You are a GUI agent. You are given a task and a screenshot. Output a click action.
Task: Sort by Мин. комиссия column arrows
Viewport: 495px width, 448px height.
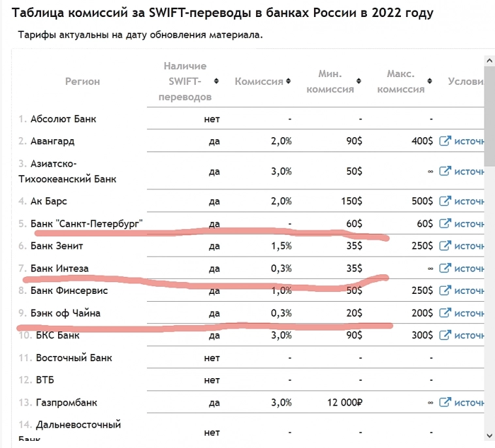coord(359,81)
